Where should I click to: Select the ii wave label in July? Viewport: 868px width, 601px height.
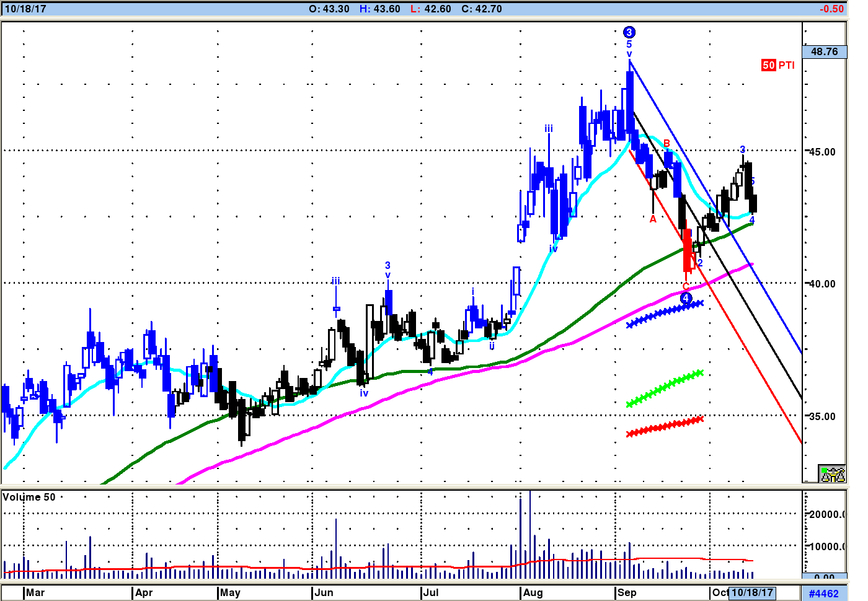click(492, 346)
